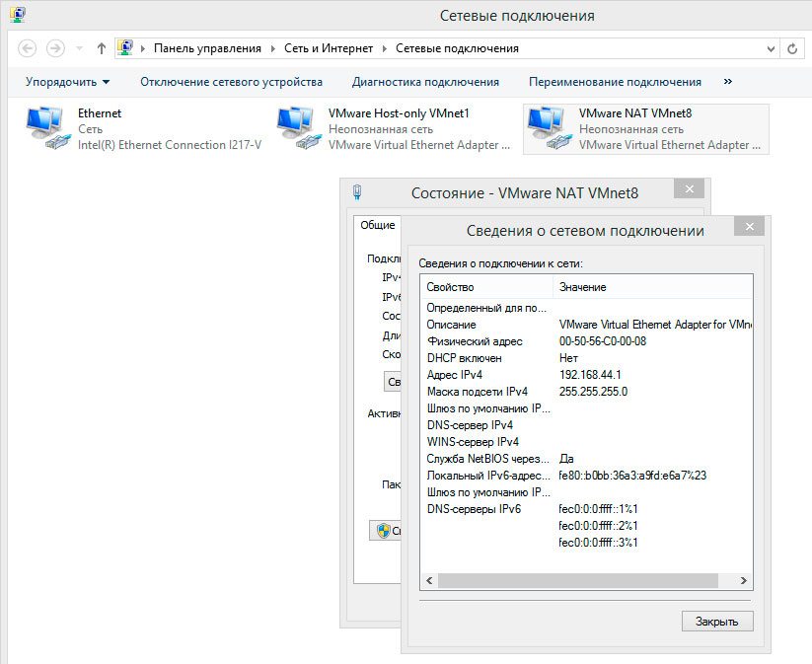Click the Свойство column header

tap(486, 287)
